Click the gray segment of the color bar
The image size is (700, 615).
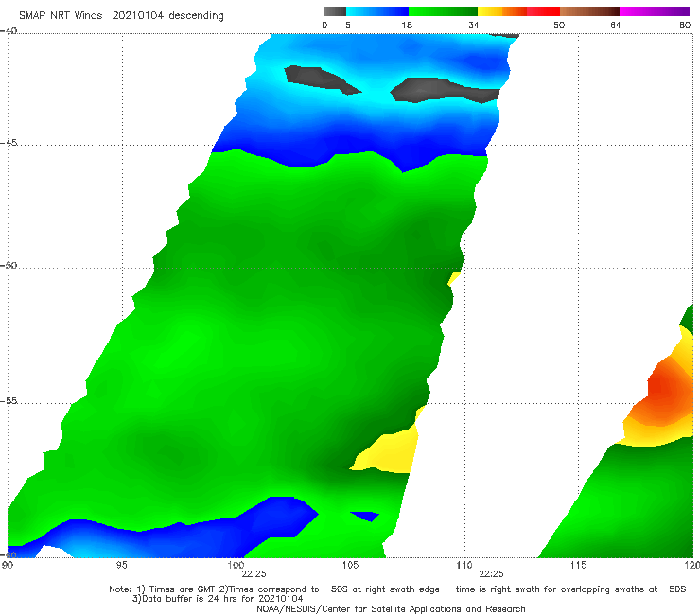(x=335, y=11)
